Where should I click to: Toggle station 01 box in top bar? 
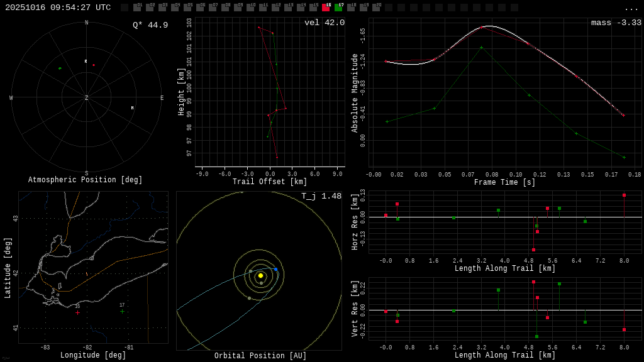click(137, 8)
